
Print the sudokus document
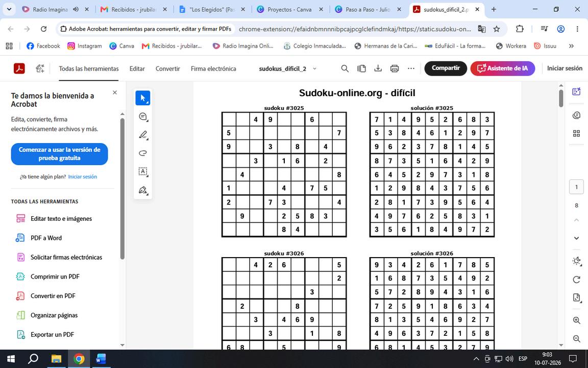(395, 68)
